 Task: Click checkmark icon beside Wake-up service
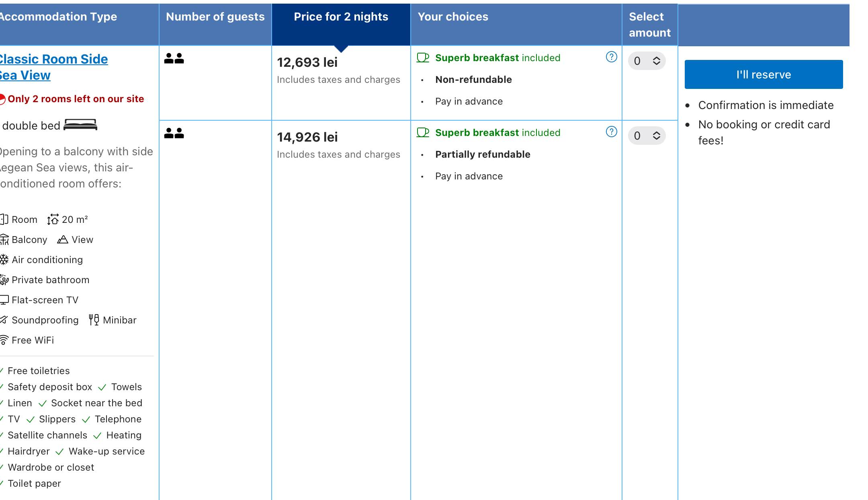coord(59,452)
